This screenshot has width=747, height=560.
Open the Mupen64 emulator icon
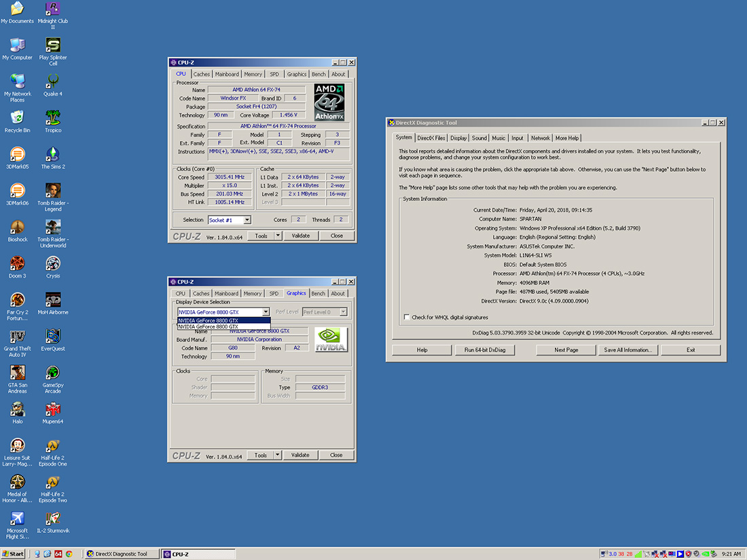tap(53, 413)
